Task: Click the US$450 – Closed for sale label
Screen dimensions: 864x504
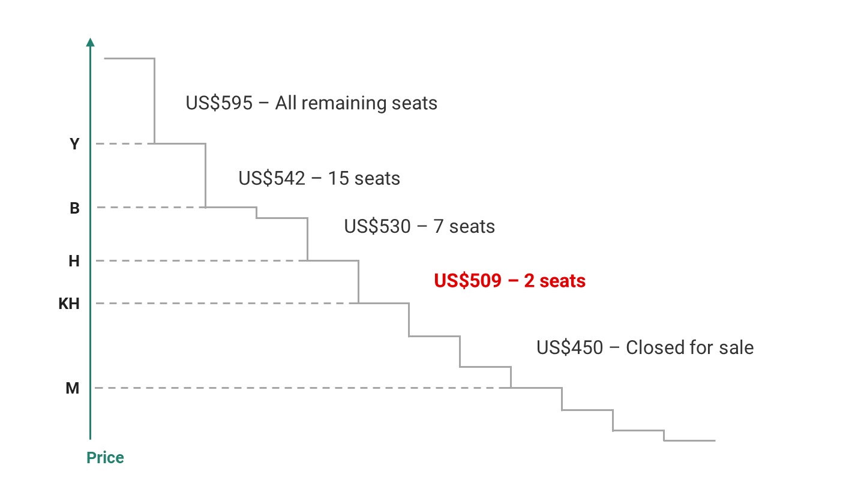Action: coord(645,347)
